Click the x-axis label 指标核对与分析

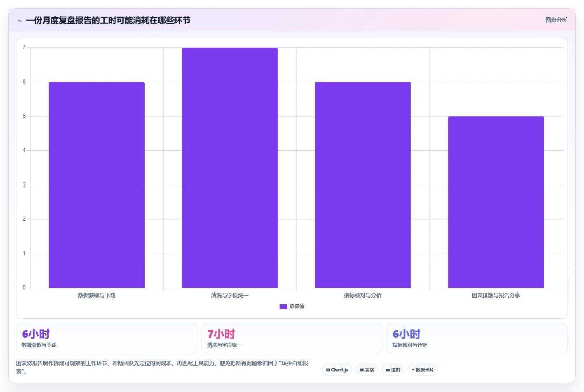click(x=363, y=295)
